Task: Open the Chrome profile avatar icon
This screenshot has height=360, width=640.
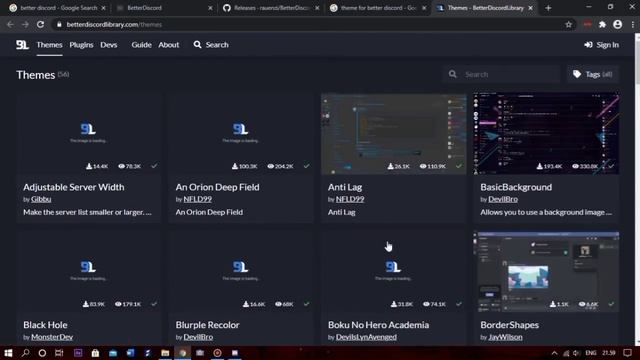Action: pyautogui.click(x=618, y=24)
